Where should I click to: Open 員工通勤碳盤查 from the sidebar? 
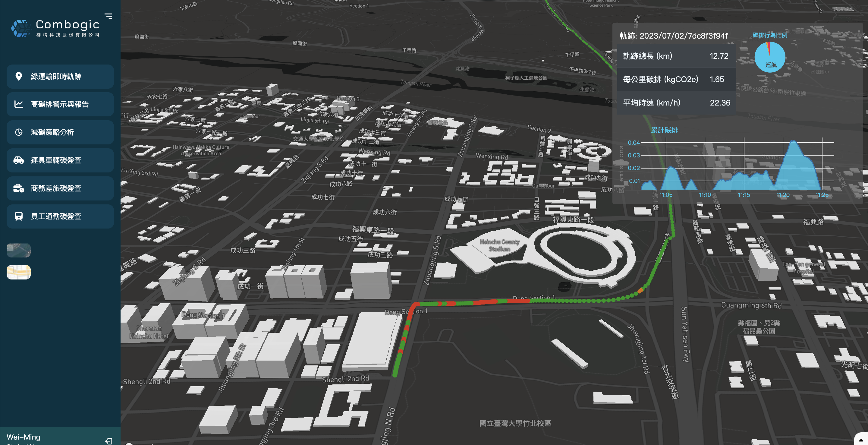click(60, 216)
